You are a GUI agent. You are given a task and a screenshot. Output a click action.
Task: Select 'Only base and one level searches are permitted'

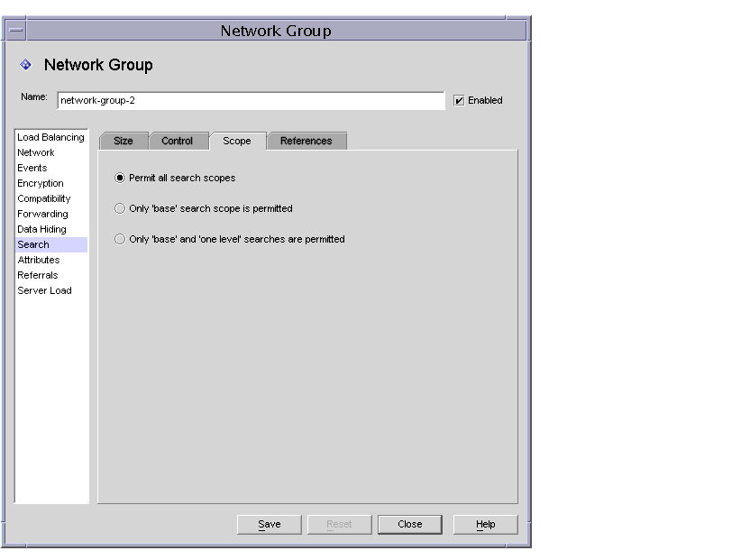coord(119,238)
